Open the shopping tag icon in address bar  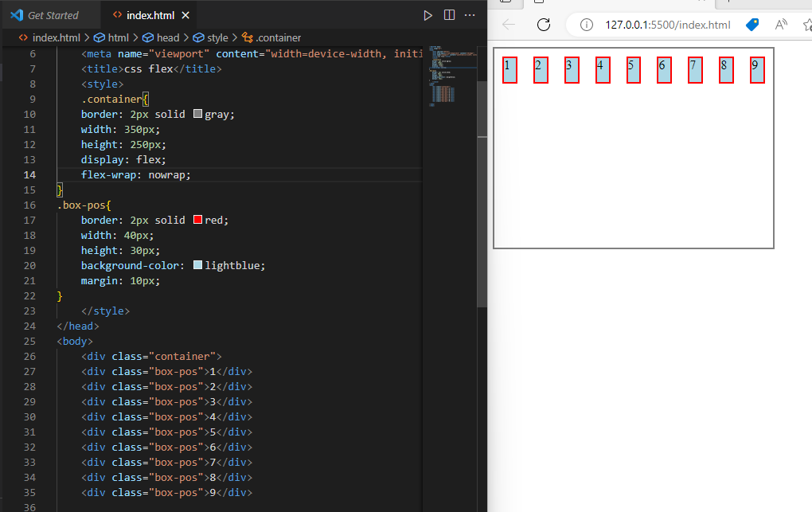click(x=752, y=25)
